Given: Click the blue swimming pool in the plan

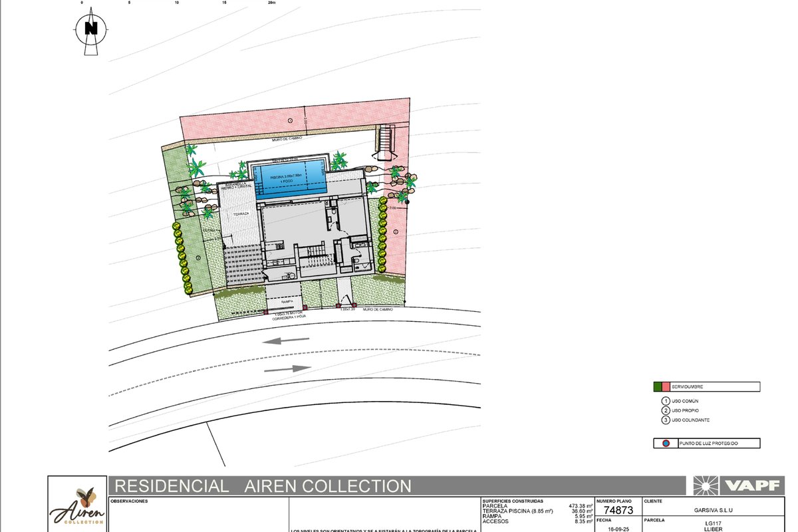Looking at the screenshot, I should tap(291, 180).
